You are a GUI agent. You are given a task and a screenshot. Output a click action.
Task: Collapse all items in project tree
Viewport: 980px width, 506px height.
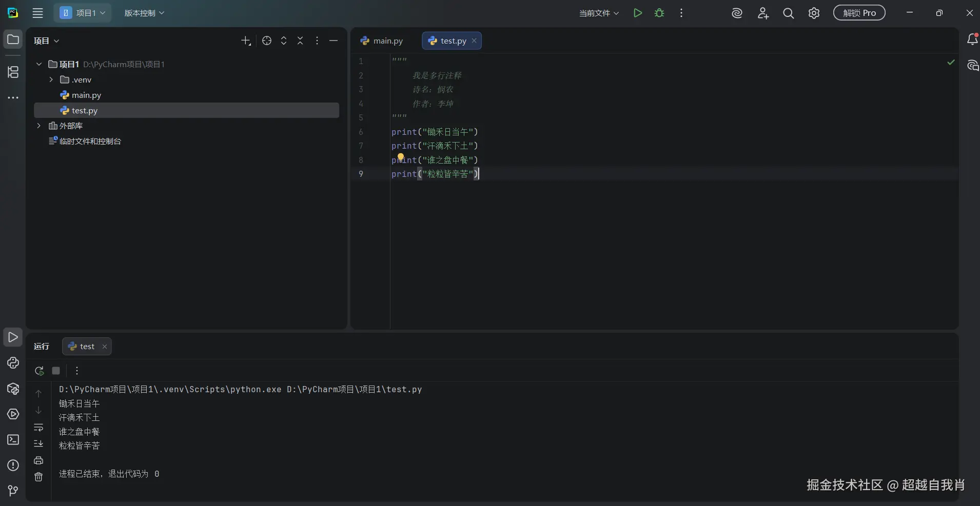pos(300,41)
